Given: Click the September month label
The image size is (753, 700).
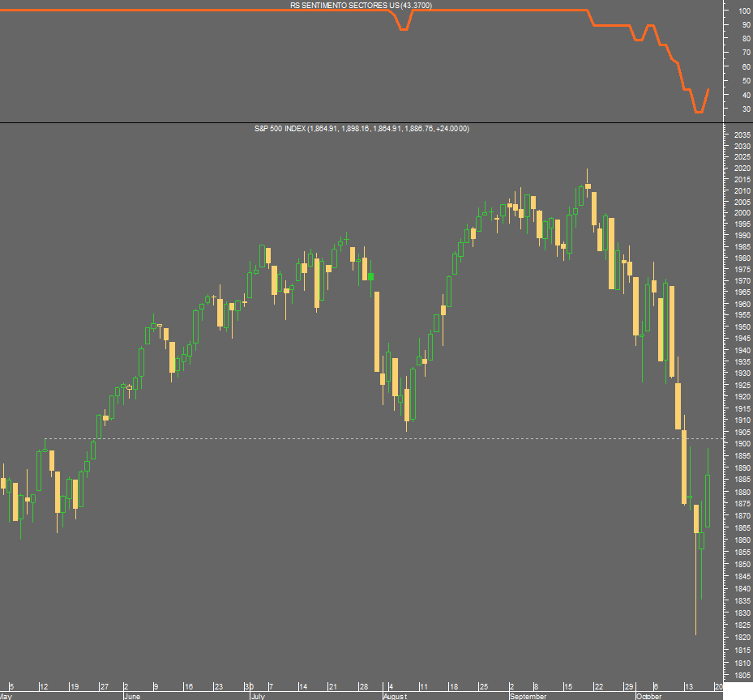Looking at the screenshot, I should pos(528,696).
